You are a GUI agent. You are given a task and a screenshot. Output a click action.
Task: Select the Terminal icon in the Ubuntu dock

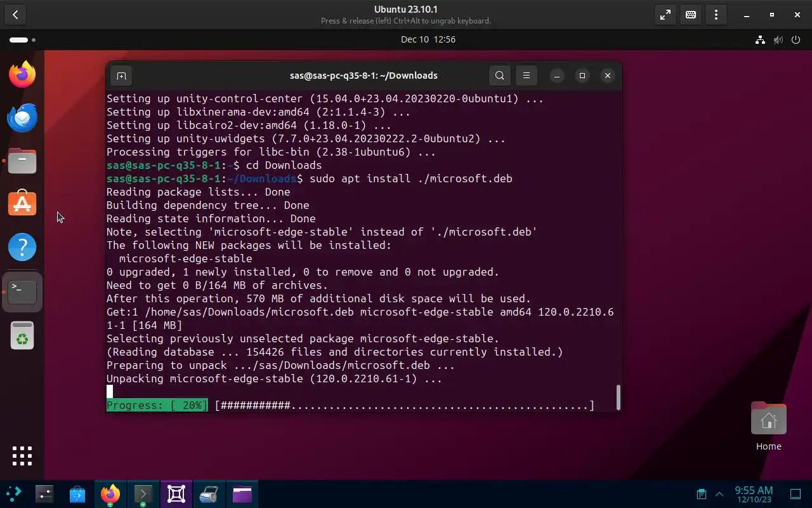tap(22, 291)
